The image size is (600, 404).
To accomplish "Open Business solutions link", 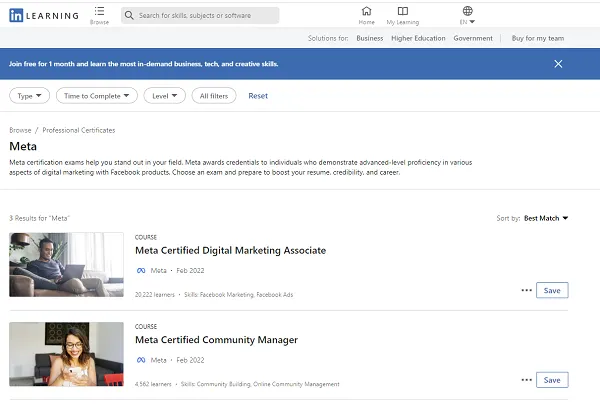I will (370, 38).
